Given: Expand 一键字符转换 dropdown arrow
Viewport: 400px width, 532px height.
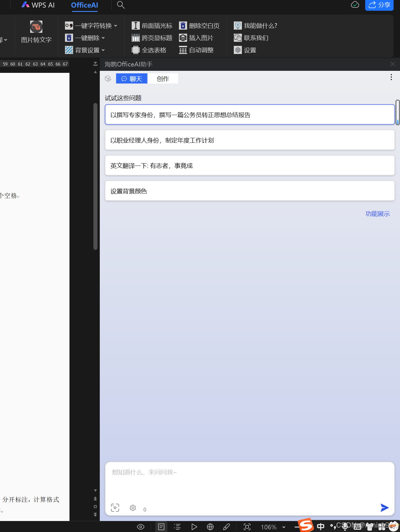Looking at the screenshot, I should (116, 26).
